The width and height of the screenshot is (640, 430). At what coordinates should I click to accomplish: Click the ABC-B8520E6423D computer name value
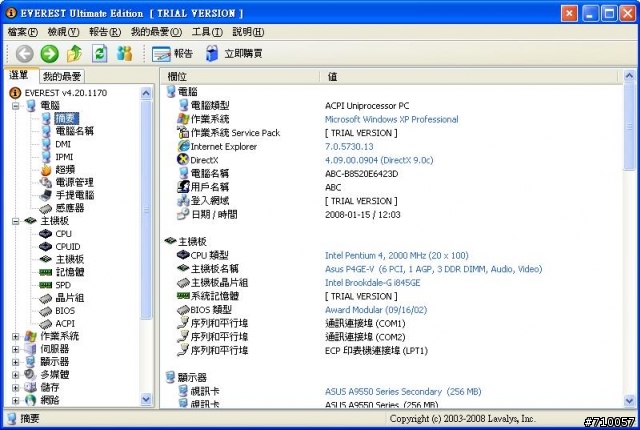tap(361, 174)
